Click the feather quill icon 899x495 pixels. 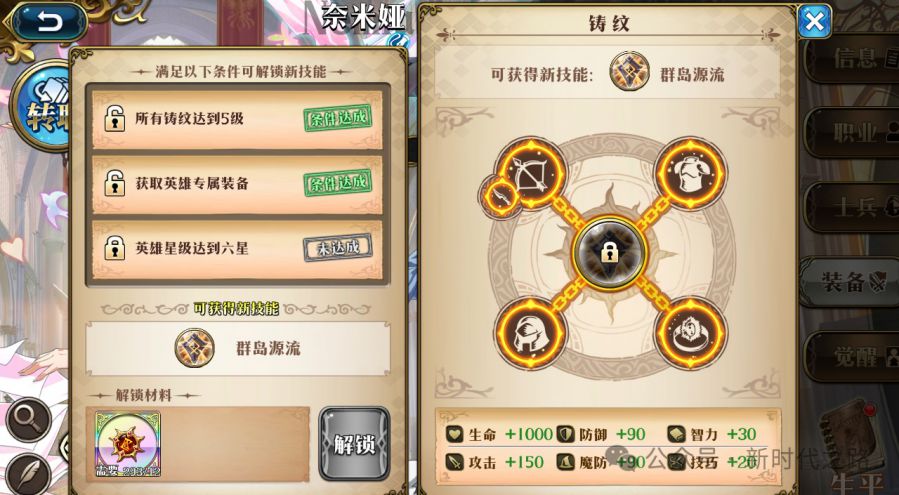[29, 475]
